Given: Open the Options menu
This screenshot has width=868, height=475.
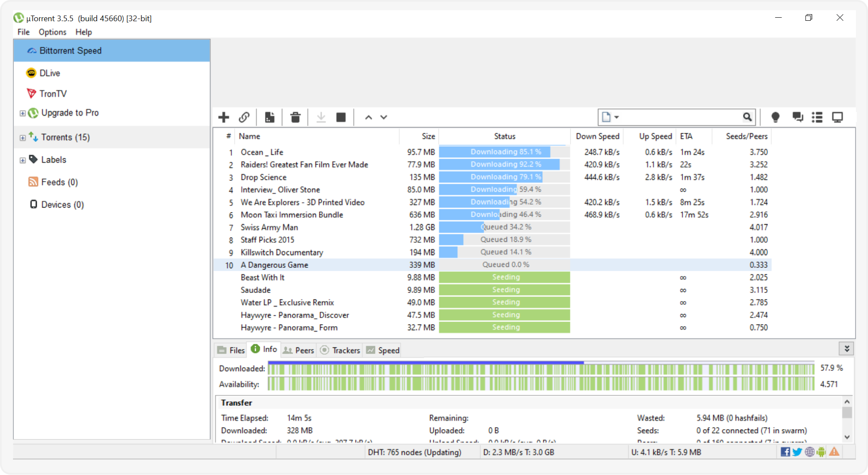Looking at the screenshot, I should point(52,32).
